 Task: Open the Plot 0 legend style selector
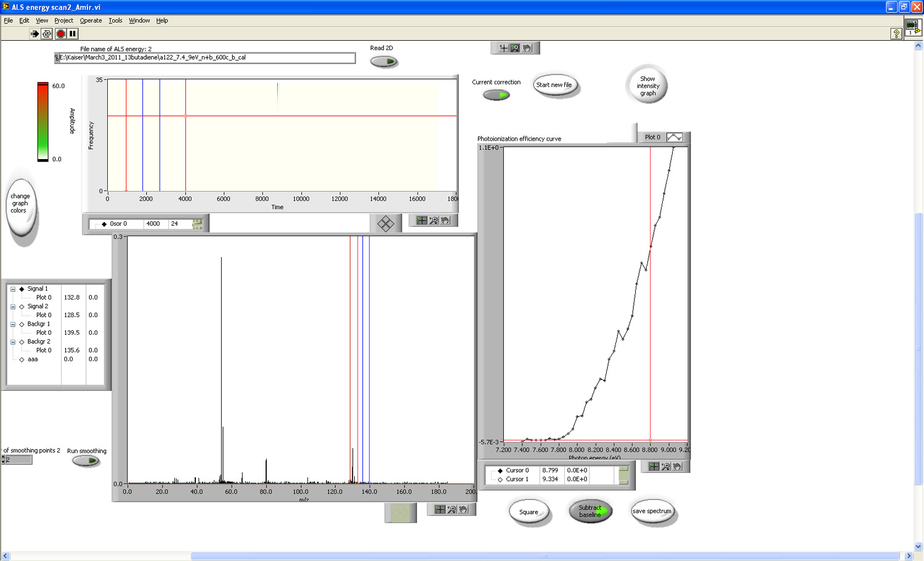(x=674, y=137)
